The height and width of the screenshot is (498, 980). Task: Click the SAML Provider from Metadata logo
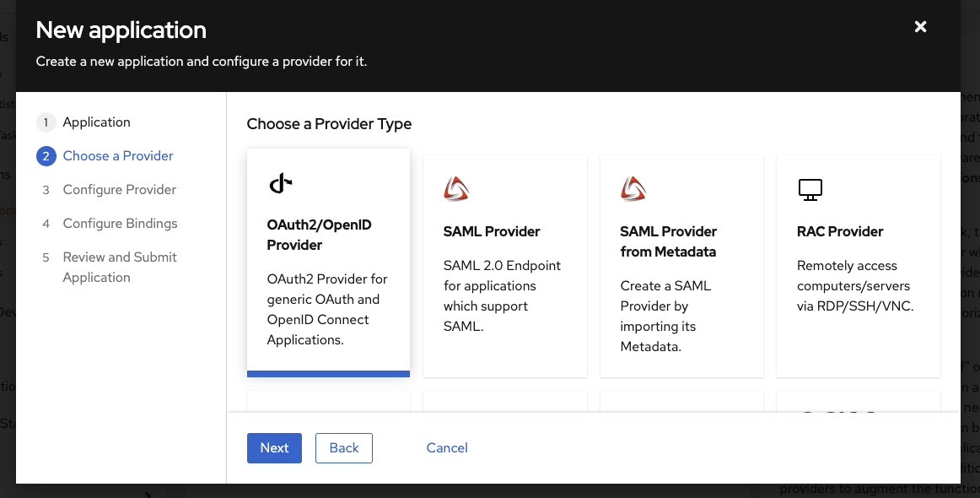point(633,188)
